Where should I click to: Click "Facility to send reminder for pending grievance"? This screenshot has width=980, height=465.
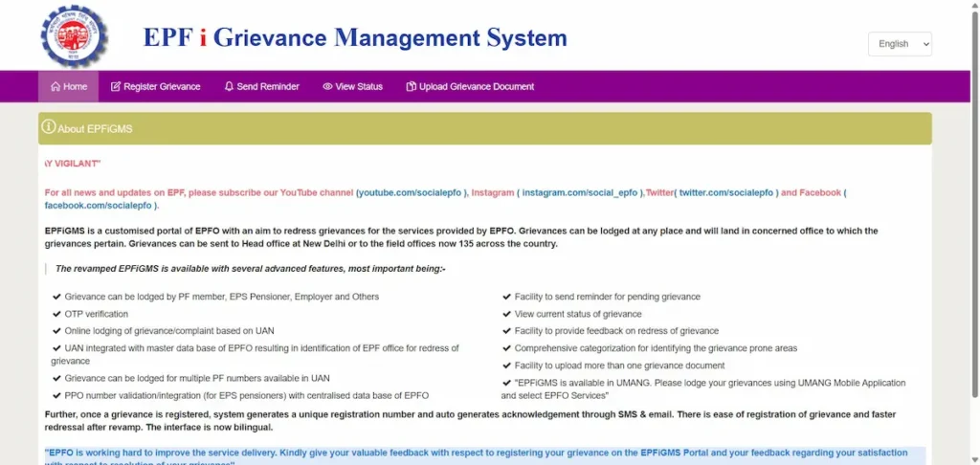pos(608,297)
